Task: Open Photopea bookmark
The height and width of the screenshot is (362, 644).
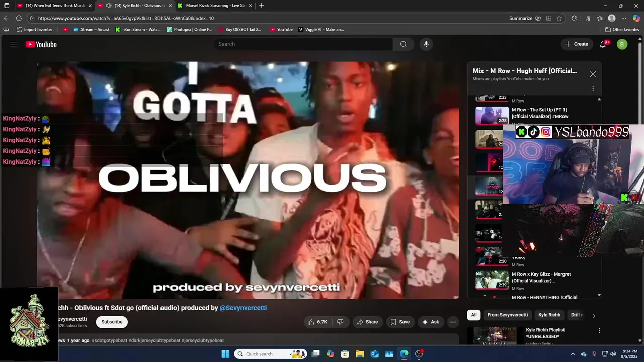Action: click(x=190, y=30)
